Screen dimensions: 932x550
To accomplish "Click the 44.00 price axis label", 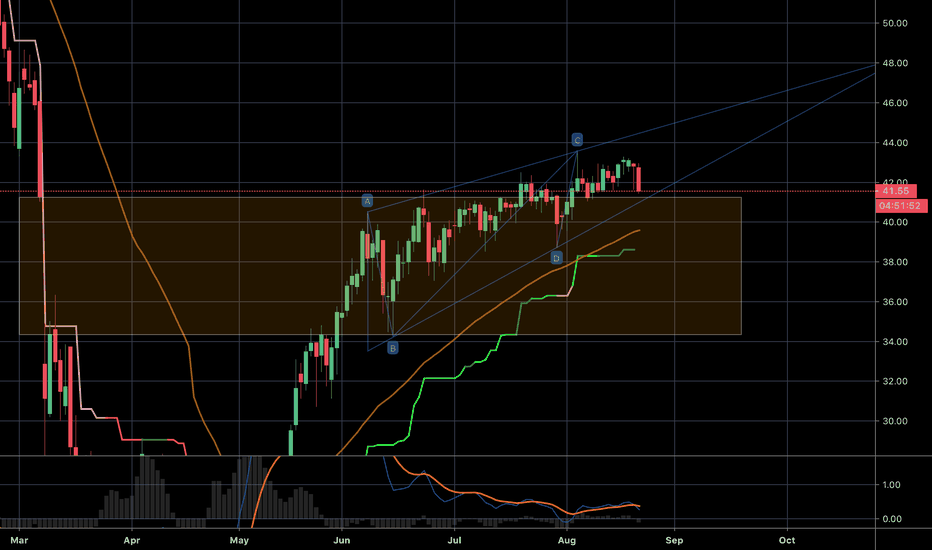I will [x=895, y=143].
